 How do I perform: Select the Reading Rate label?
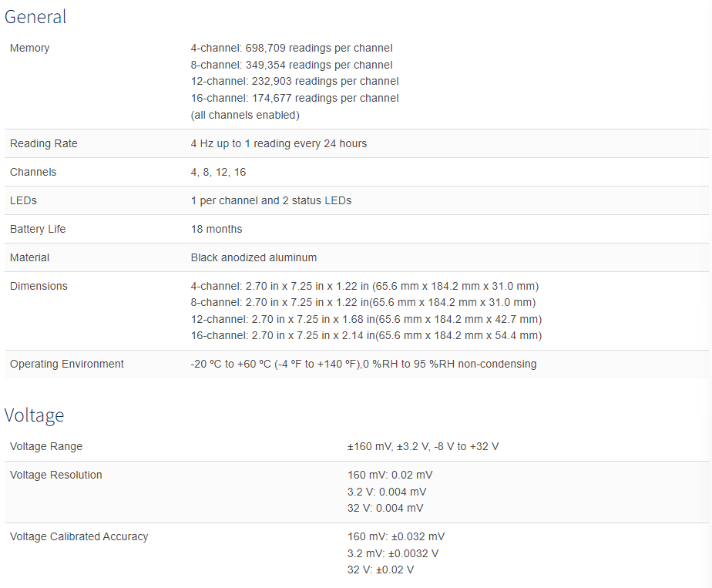pos(44,143)
